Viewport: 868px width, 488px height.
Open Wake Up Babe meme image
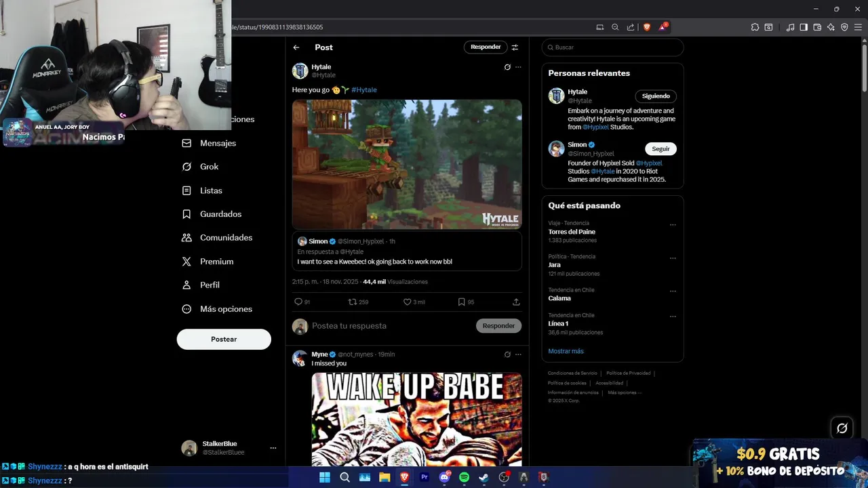416,419
